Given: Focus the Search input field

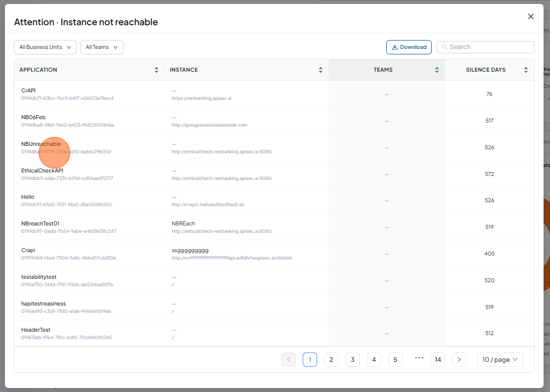Looking at the screenshot, I should pos(486,47).
